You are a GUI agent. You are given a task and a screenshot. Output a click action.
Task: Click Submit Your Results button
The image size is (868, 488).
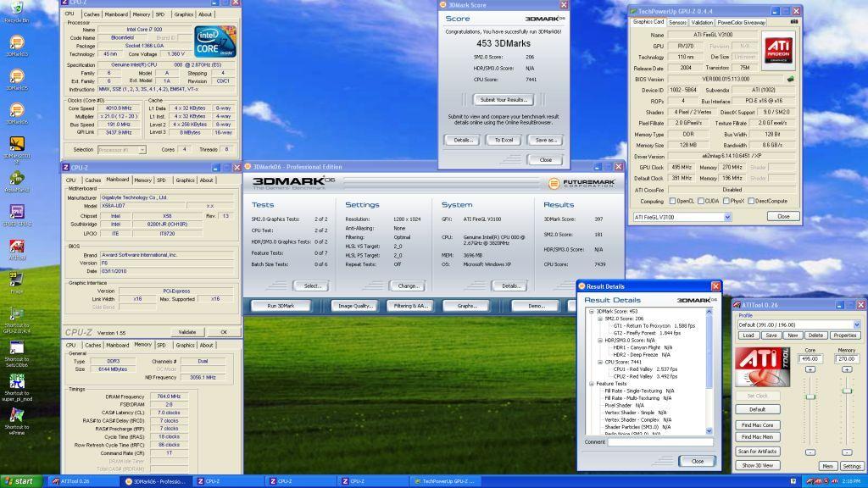coord(504,100)
